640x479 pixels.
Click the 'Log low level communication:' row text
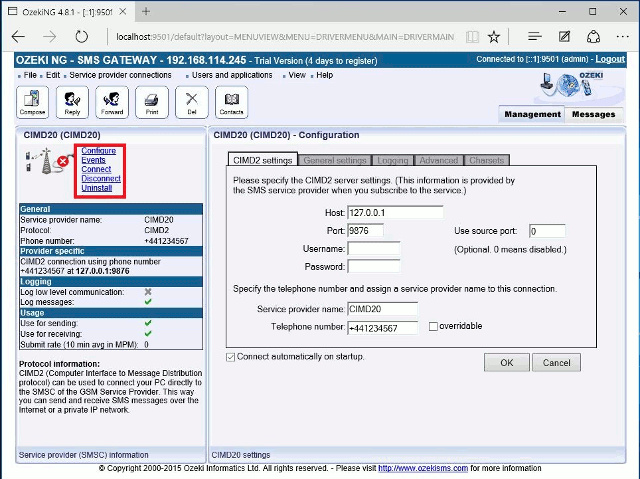(72, 292)
